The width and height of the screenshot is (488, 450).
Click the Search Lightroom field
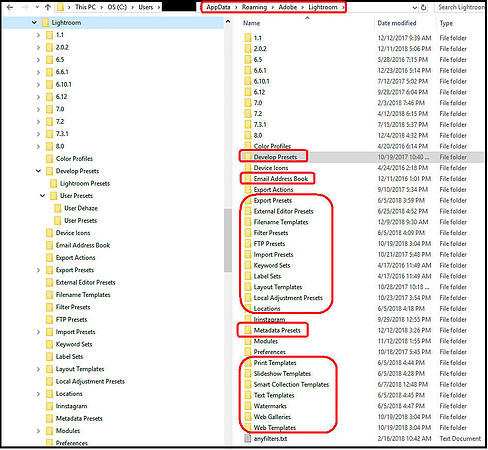point(461,7)
